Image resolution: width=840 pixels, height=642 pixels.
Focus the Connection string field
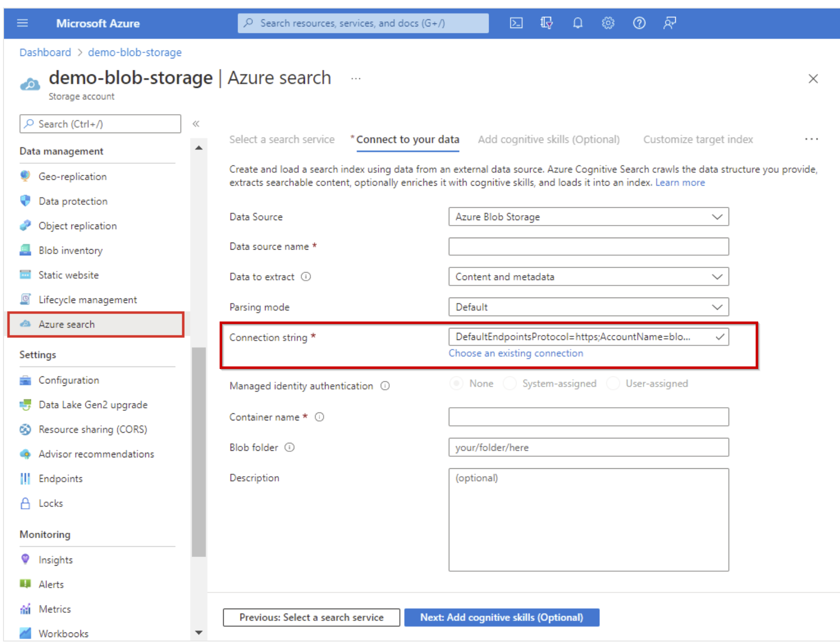pyautogui.click(x=588, y=337)
